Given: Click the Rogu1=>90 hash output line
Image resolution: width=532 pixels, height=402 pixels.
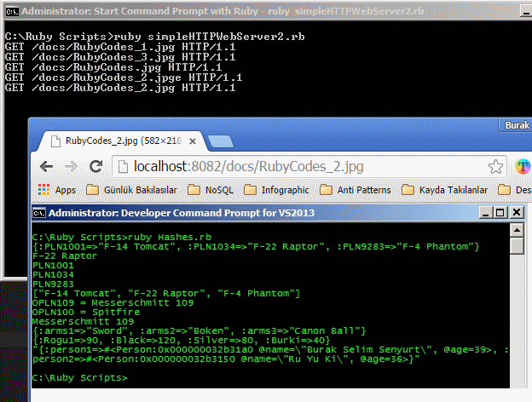Looking at the screenshot, I should tap(182, 340).
